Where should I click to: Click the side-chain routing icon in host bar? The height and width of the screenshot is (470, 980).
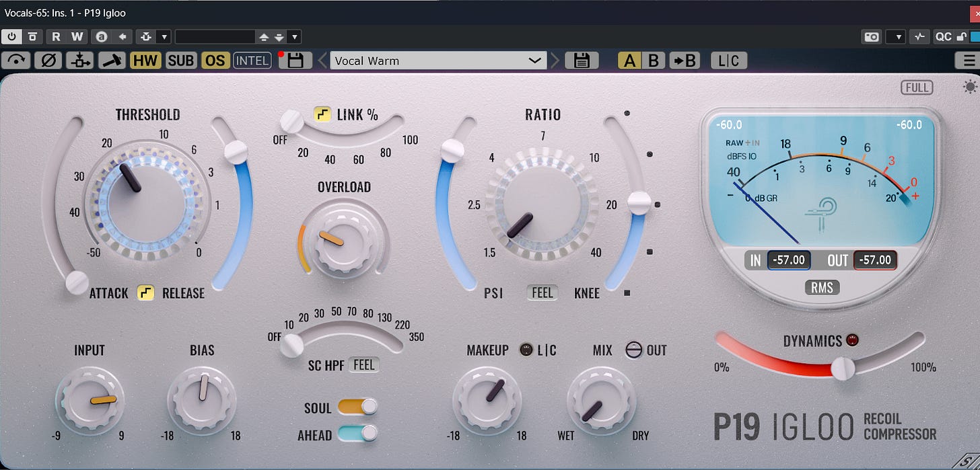[145, 37]
